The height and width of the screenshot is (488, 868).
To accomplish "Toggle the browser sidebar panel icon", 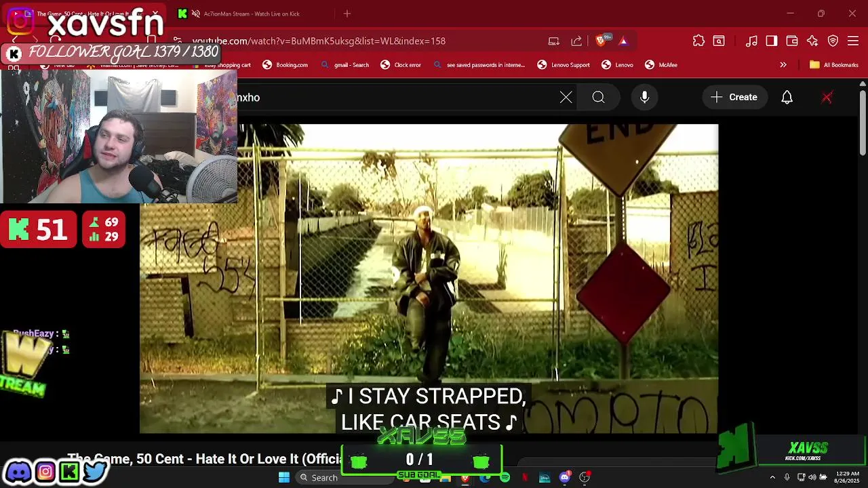I will click(x=772, y=41).
